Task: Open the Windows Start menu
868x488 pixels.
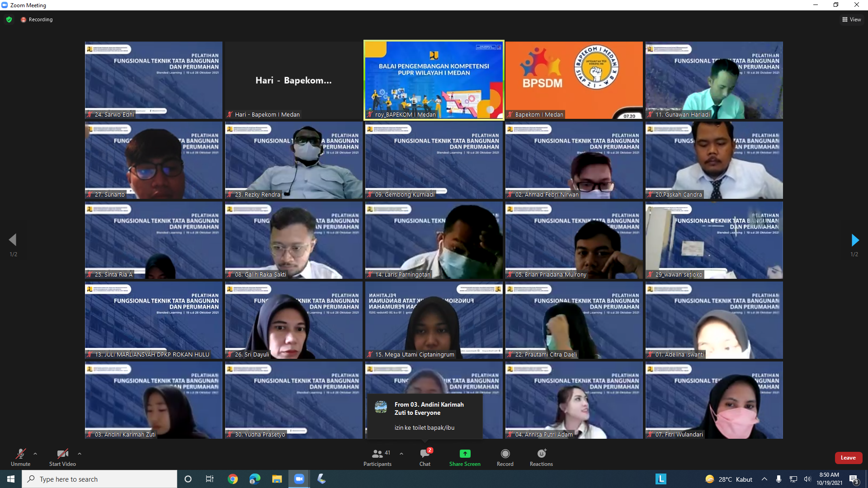Action: 11,479
